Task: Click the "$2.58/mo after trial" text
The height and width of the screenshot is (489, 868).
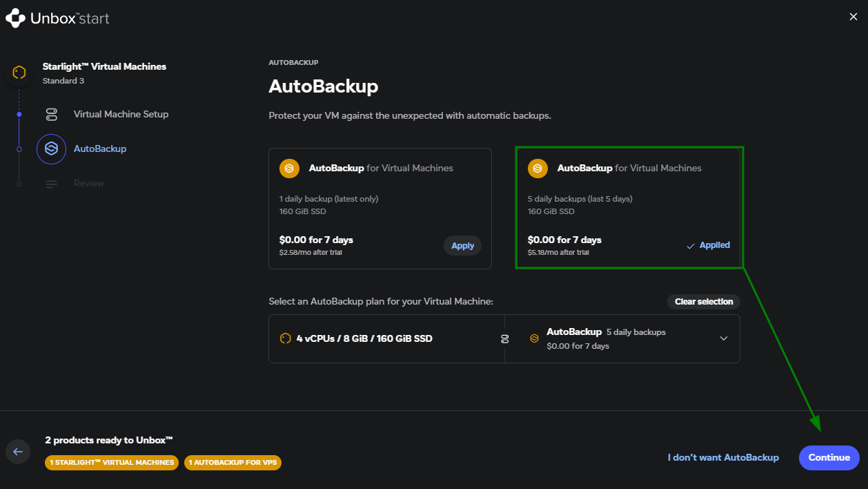Action: tap(310, 253)
